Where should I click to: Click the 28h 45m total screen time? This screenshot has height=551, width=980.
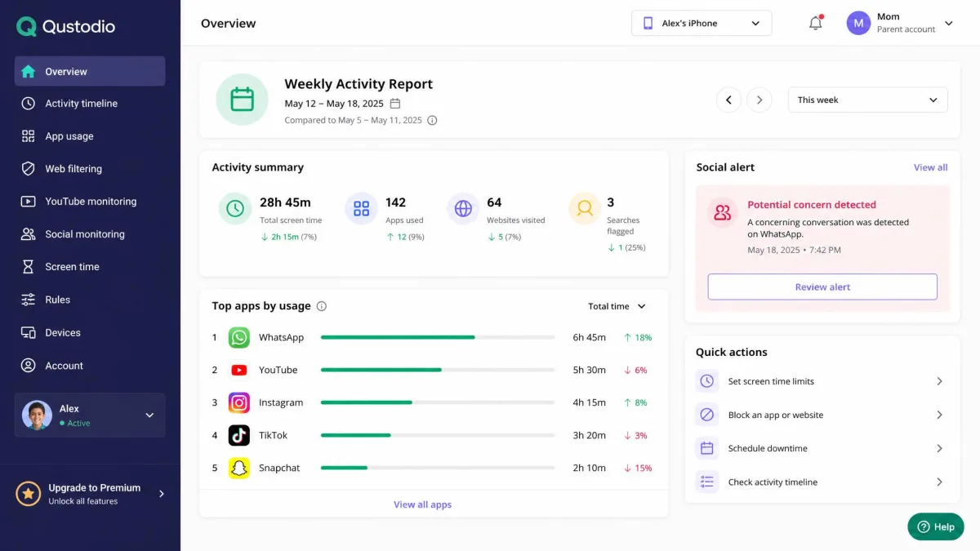(x=285, y=202)
